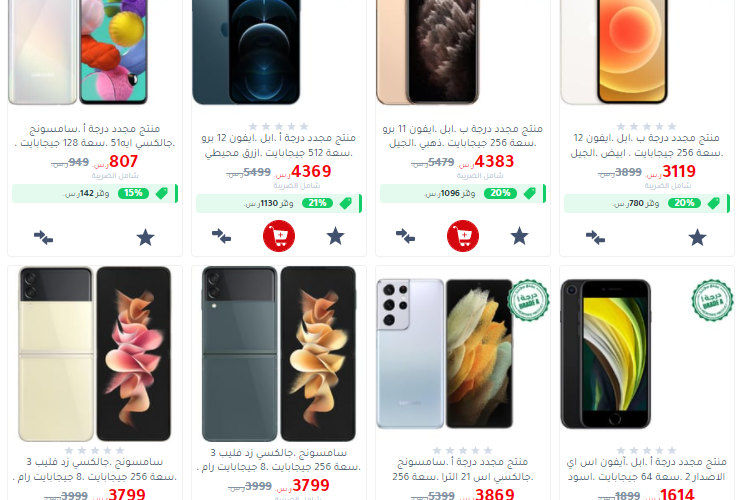Click the 21% discount badge on iPhone 12 Pro

pyautogui.click(x=317, y=203)
